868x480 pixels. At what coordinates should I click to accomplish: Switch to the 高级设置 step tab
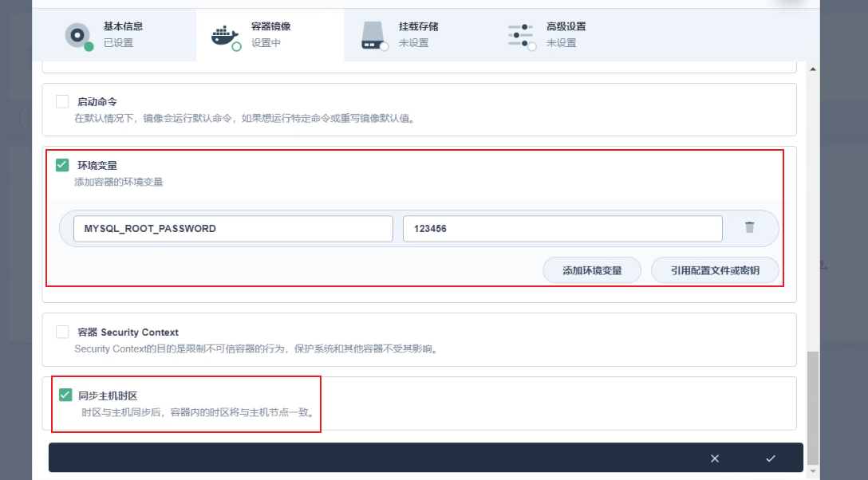coord(565,34)
